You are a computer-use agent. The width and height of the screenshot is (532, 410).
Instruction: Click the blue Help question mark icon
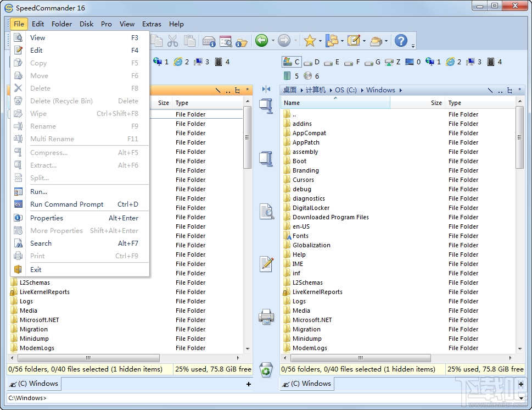tap(401, 41)
